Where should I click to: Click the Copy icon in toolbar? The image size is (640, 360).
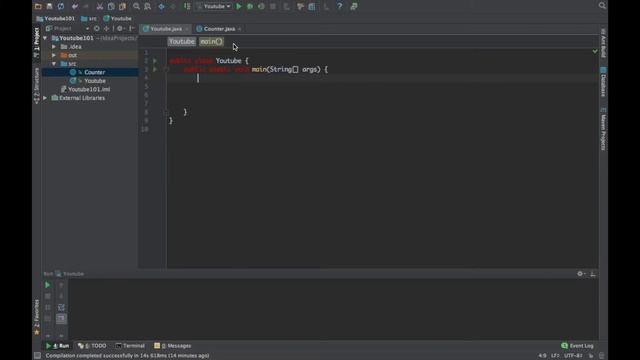(111, 6)
